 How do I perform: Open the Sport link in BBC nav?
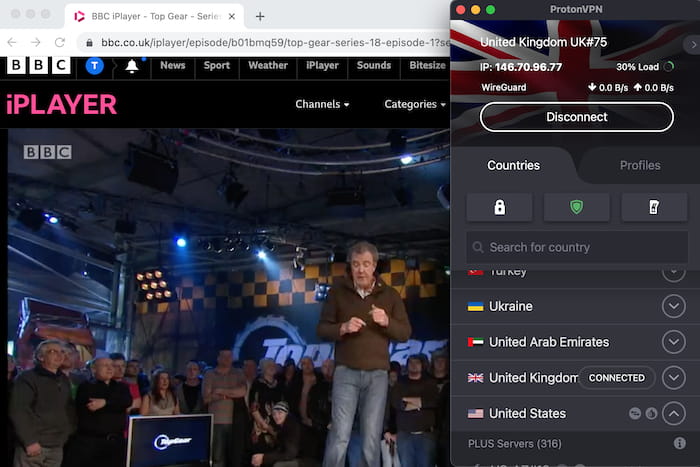point(217,65)
